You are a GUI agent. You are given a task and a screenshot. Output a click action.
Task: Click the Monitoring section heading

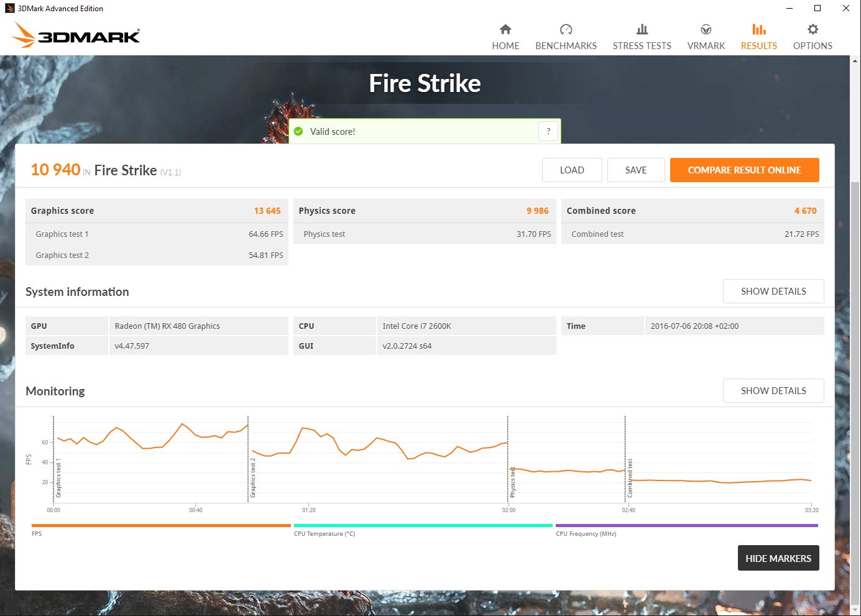point(55,391)
